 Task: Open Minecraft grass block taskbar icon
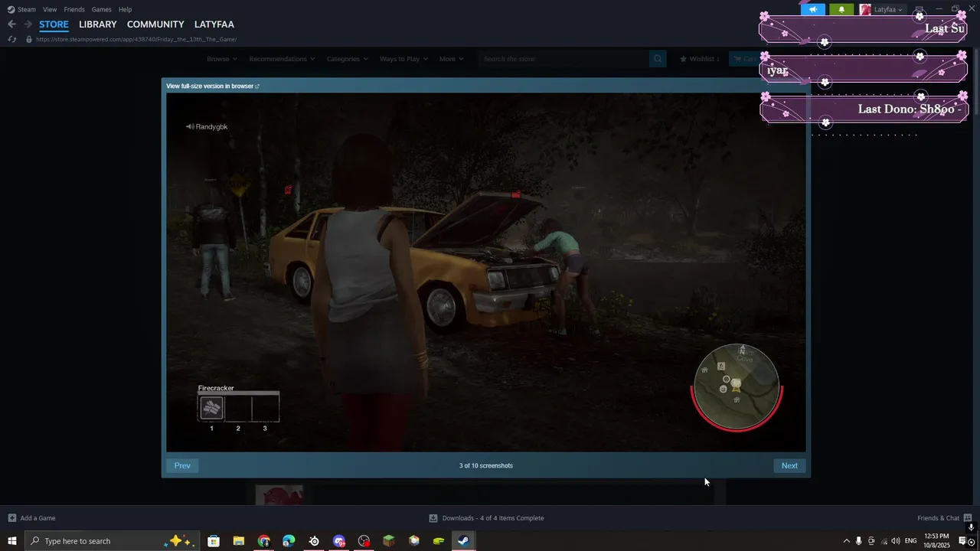(x=389, y=541)
